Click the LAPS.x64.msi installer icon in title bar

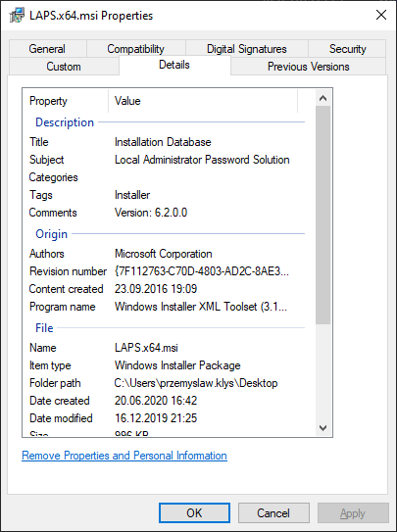(x=17, y=16)
